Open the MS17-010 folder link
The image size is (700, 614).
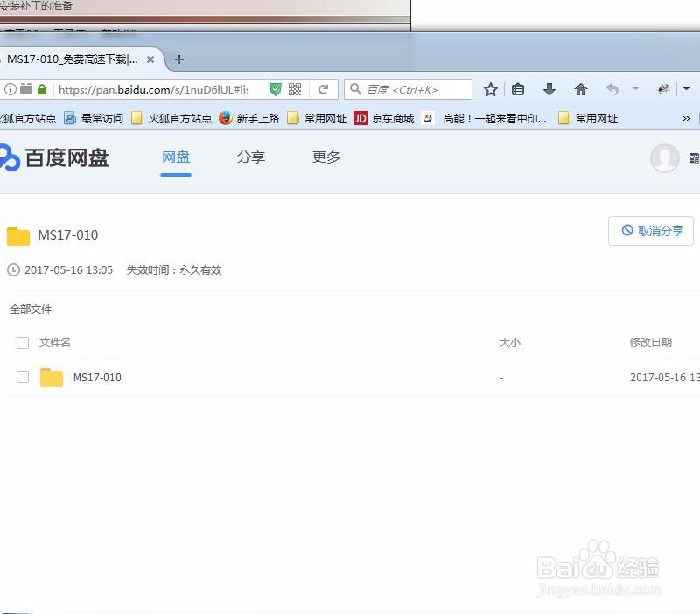point(96,377)
